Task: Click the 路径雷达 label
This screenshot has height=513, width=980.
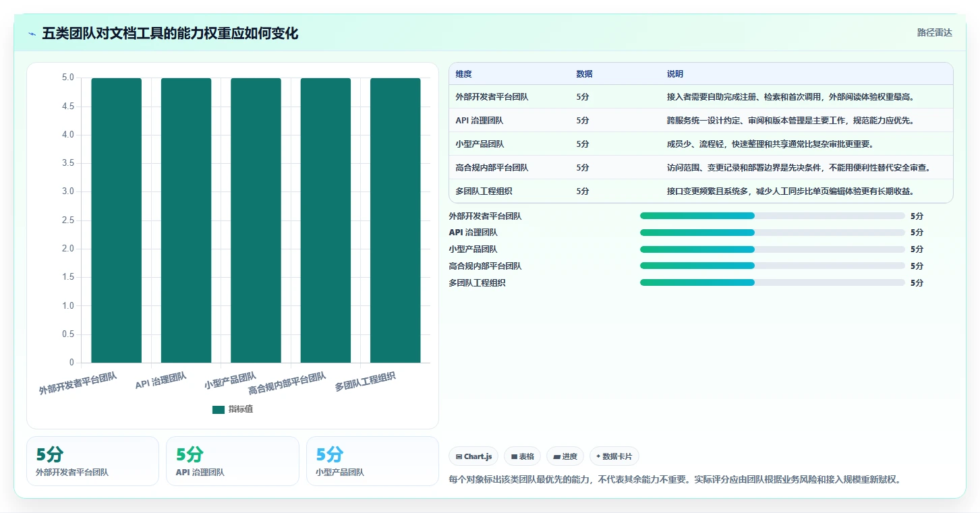Action: pyautogui.click(x=934, y=32)
